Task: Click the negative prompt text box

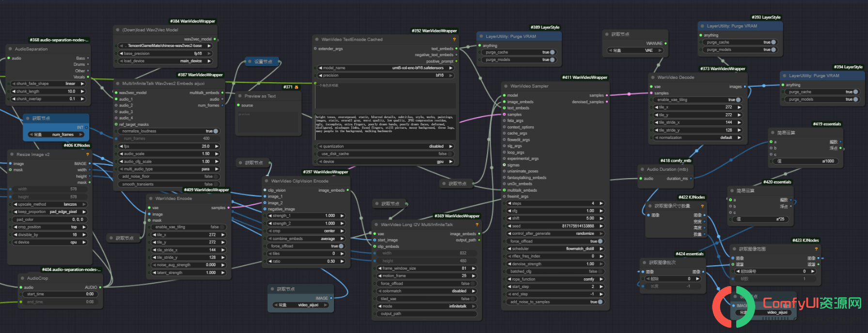Action: 386,127
